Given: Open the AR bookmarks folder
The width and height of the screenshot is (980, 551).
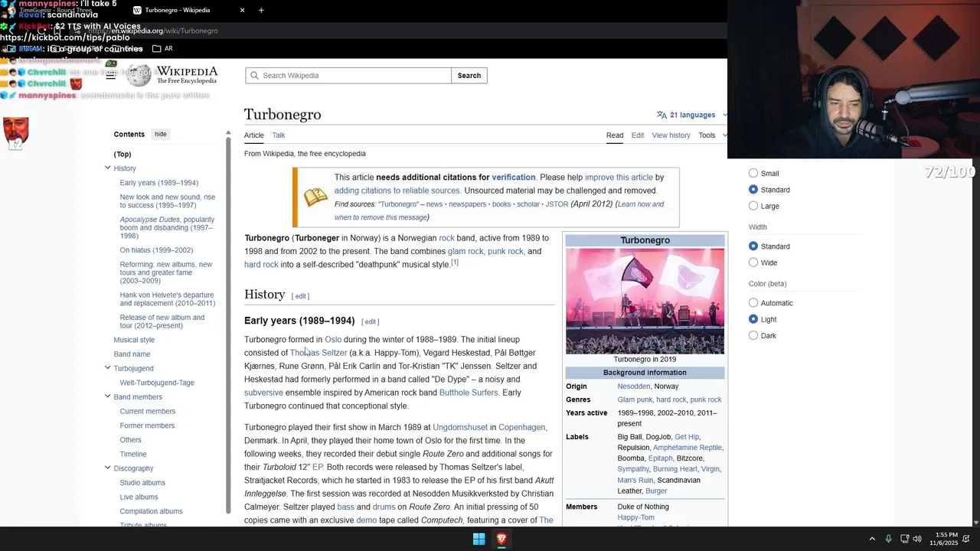Looking at the screenshot, I should click(x=162, y=48).
